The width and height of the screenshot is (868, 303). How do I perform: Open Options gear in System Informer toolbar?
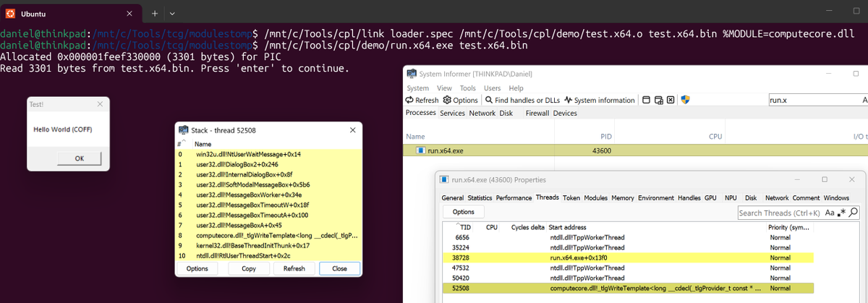pyautogui.click(x=461, y=100)
